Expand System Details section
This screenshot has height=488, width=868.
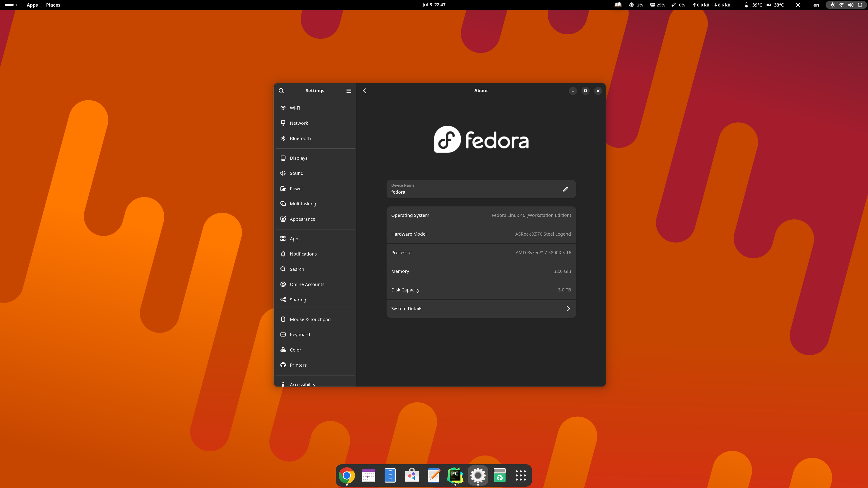pos(481,308)
